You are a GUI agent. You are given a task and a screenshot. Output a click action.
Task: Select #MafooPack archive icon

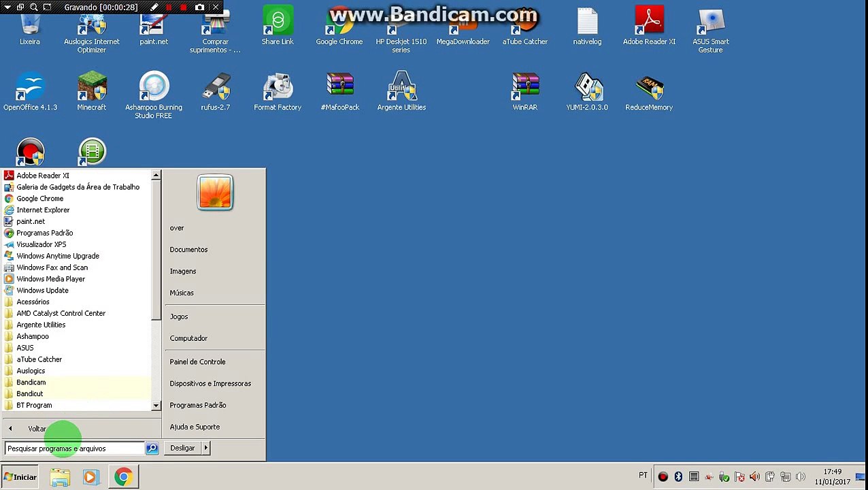tap(339, 91)
